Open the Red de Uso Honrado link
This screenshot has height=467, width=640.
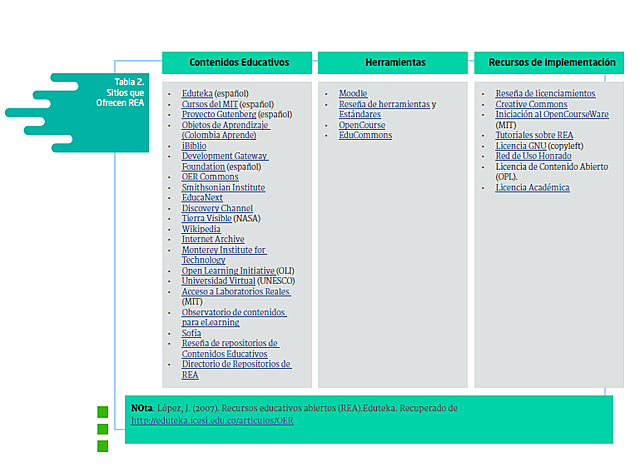[533, 156]
